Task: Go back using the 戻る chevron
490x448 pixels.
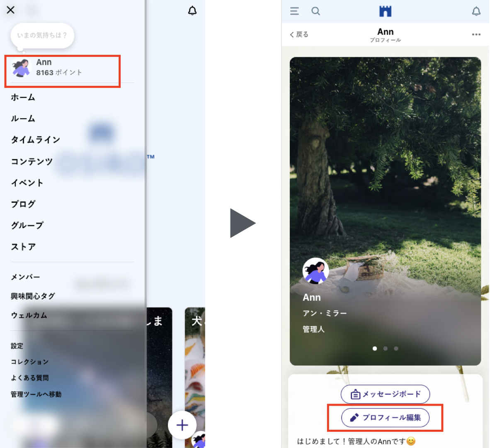Action: [x=299, y=34]
